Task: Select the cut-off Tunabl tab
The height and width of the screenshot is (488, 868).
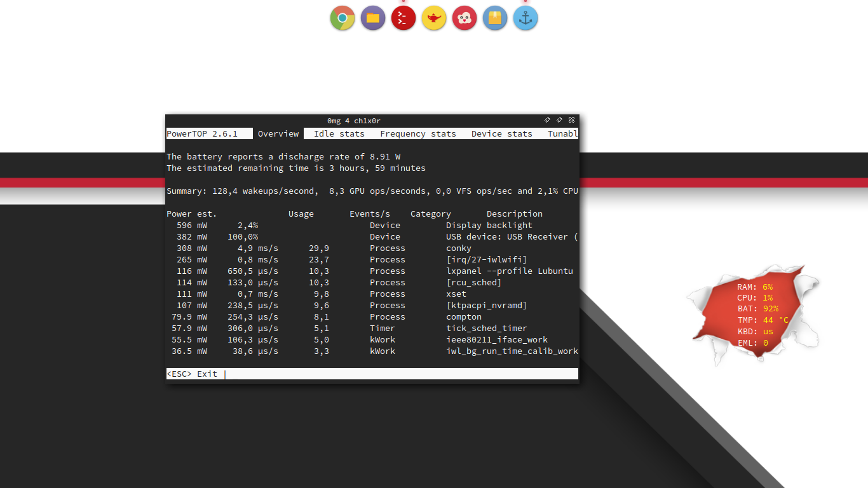Action: 563,133
